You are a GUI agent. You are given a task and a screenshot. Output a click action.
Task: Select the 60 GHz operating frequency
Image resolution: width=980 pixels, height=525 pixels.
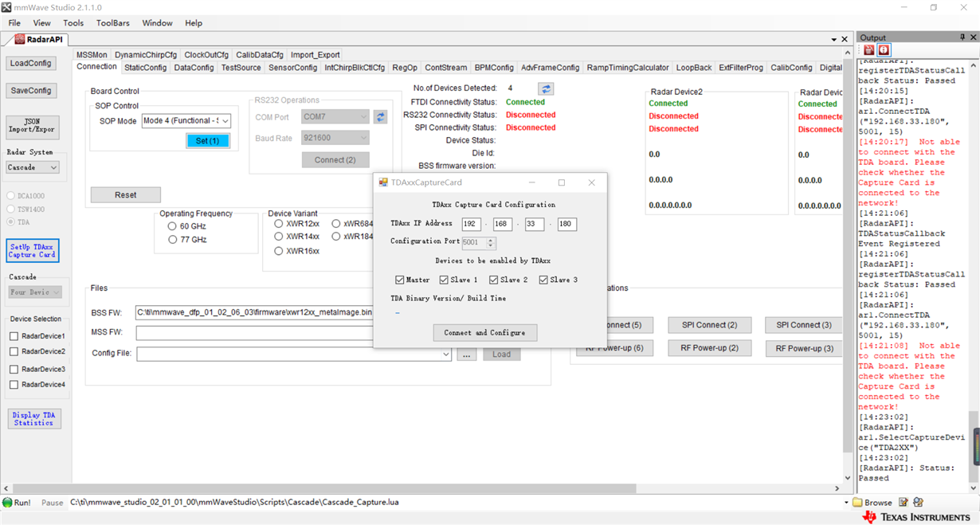tap(172, 226)
